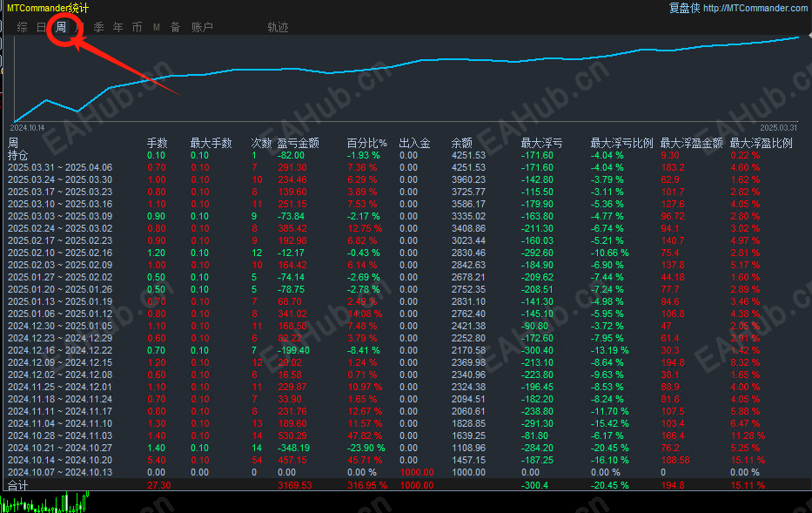Click the 百分比% column header

(x=366, y=143)
